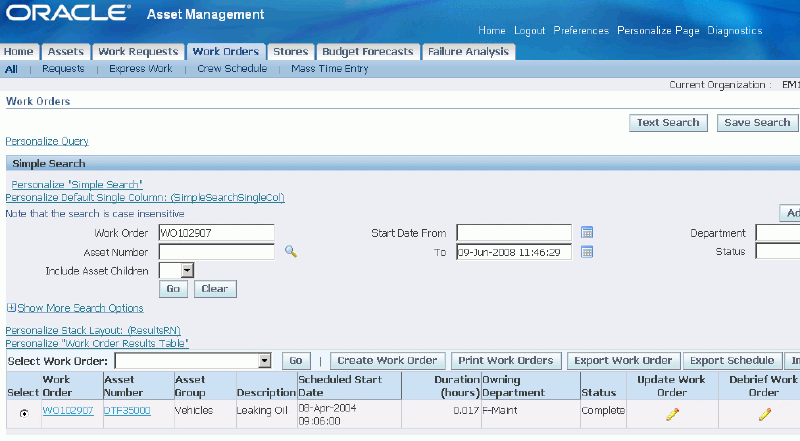Switch to the Assets tab
The image size is (800, 441).
[66, 52]
